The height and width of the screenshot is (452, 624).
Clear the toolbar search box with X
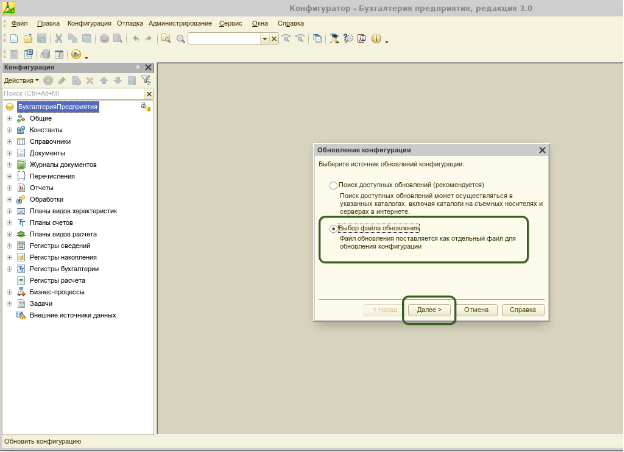click(x=274, y=39)
